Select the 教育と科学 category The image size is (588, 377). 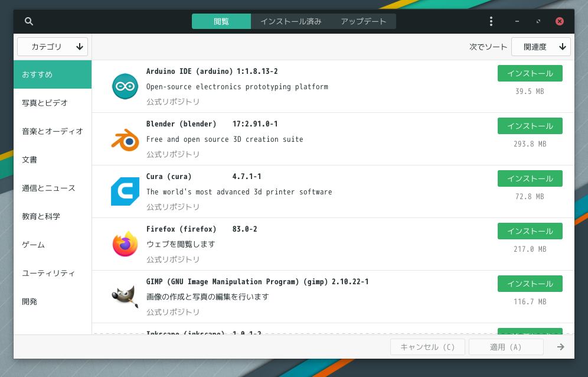53,216
